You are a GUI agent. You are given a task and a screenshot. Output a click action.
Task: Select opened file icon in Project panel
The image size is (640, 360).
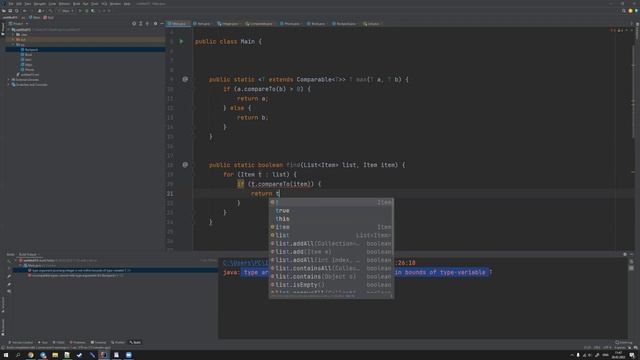point(134,24)
